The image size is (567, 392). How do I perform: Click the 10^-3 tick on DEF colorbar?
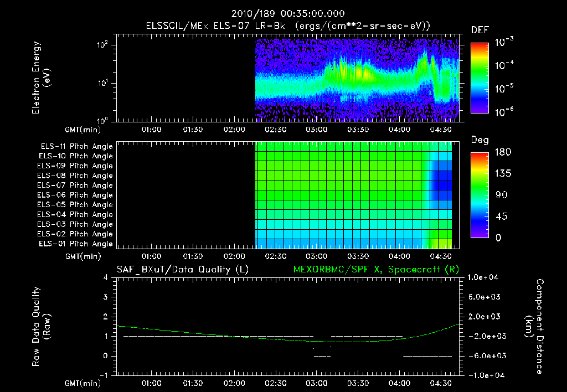click(504, 42)
